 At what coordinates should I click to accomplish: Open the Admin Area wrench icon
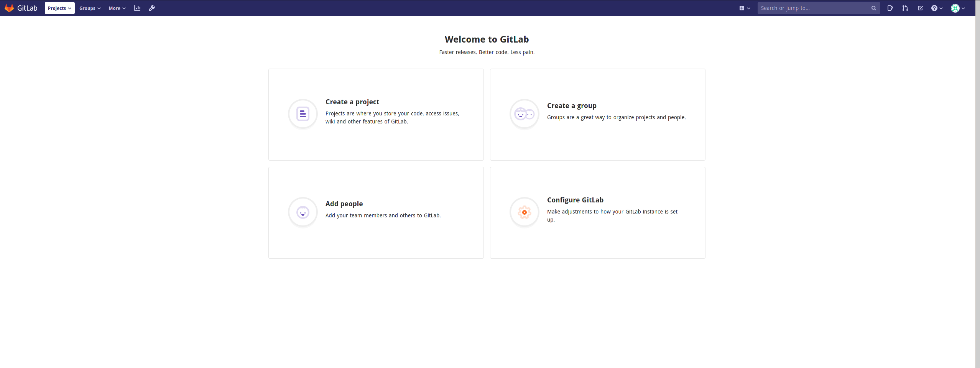tap(152, 8)
